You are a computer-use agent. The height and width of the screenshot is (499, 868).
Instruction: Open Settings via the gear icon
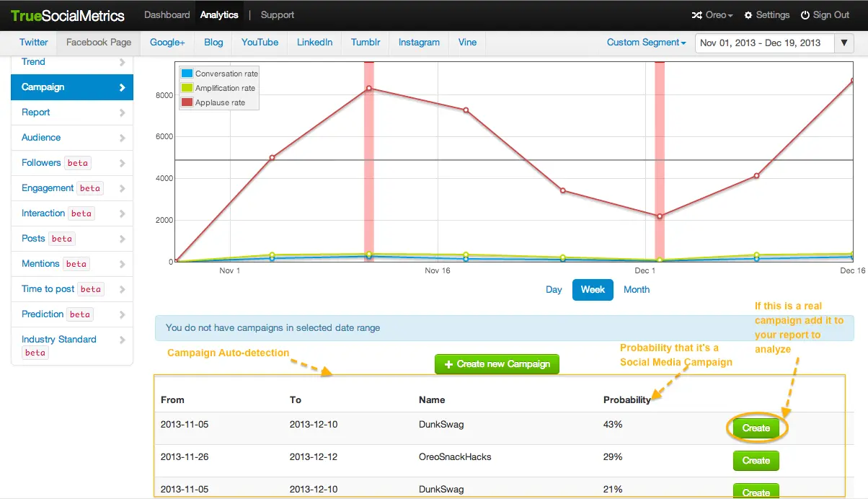coord(748,15)
